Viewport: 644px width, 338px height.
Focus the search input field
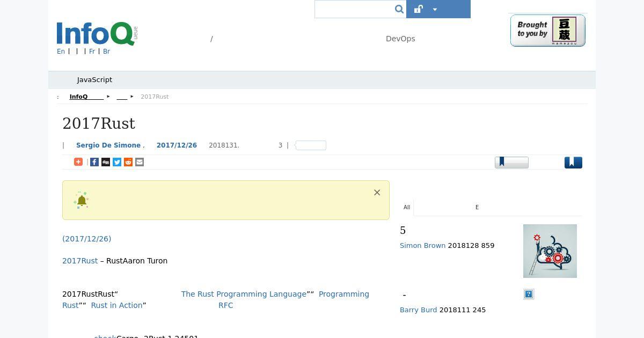pyautogui.click(x=354, y=9)
